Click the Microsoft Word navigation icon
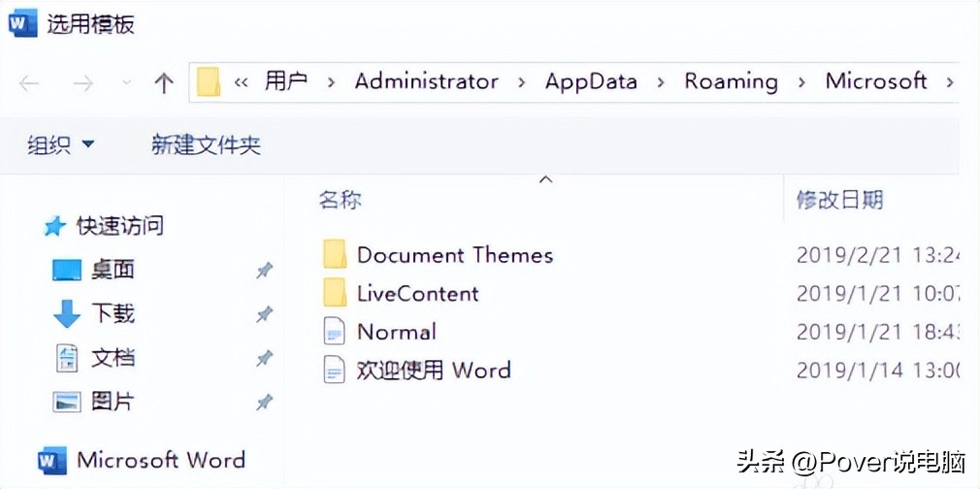980x489 pixels. pyautogui.click(x=52, y=460)
